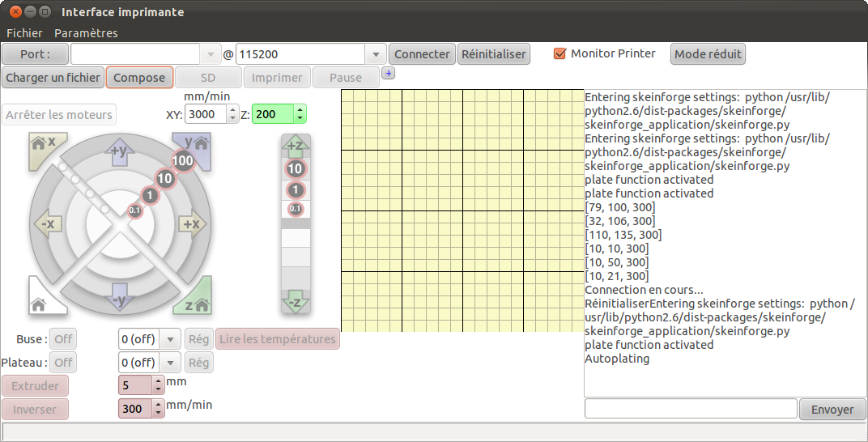Switch to Mode réduit
Viewport: 868px width, 442px height.
(x=708, y=54)
